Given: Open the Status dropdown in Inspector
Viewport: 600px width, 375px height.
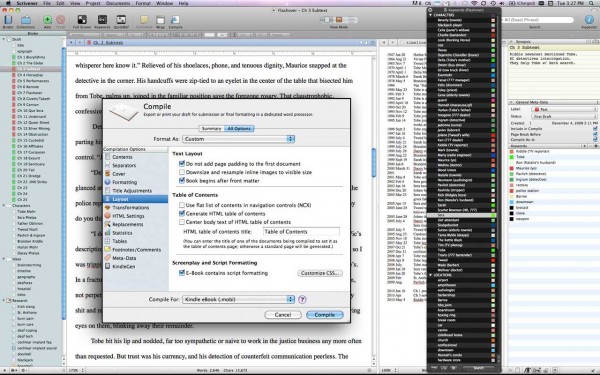Looking at the screenshot, I should pyautogui.click(x=564, y=116).
